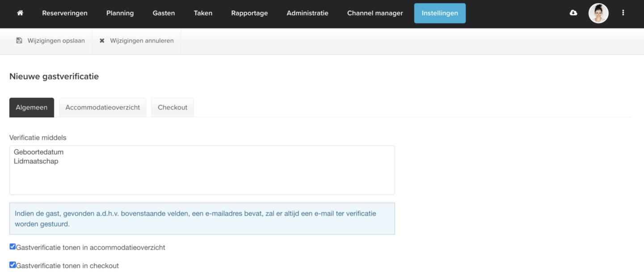Screen dimensions: 644x280
Task: Select the Instellingen menu item
Action: point(440,13)
